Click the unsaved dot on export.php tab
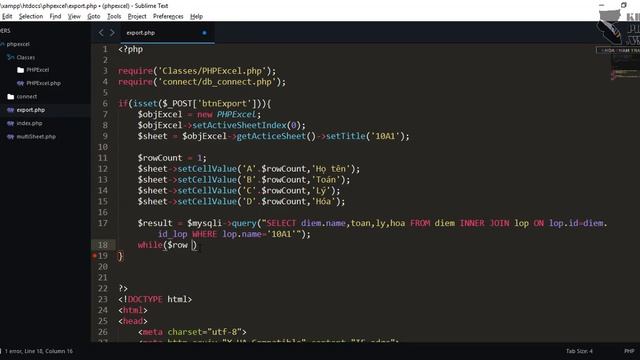This screenshot has width=640, height=360. (x=204, y=33)
